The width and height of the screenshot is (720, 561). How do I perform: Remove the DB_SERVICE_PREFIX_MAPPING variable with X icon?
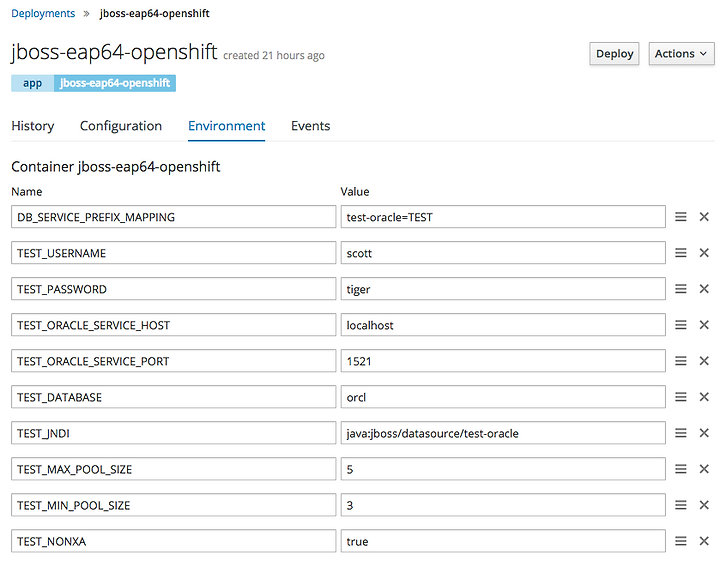[704, 217]
